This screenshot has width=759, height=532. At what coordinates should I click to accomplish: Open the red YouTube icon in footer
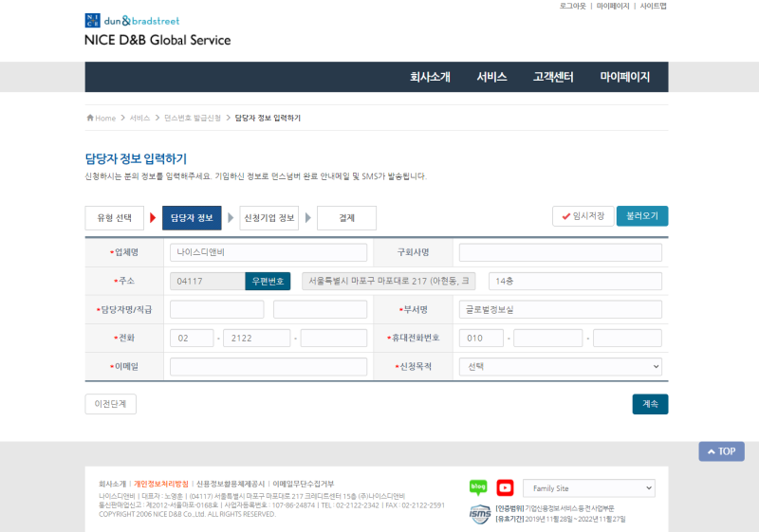tap(505, 488)
